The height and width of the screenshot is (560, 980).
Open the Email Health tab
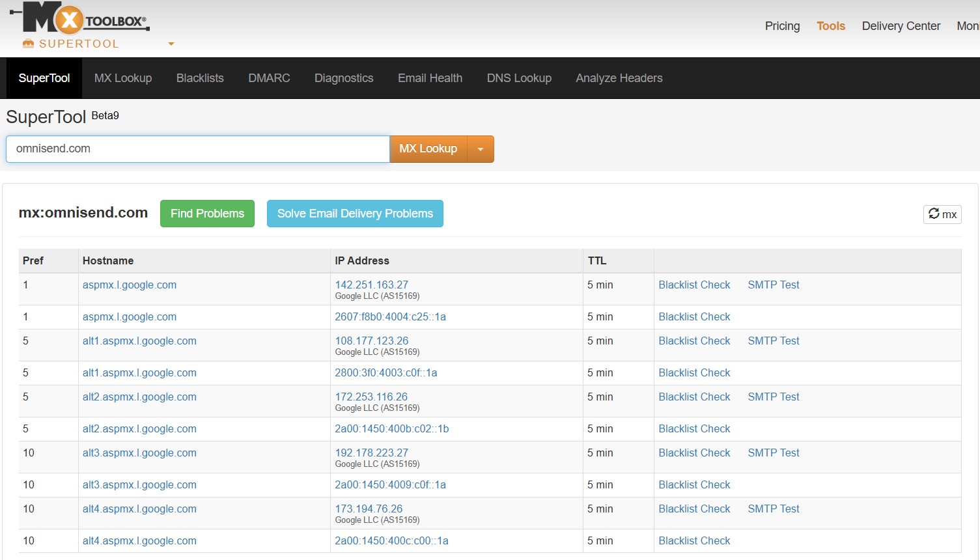(430, 78)
